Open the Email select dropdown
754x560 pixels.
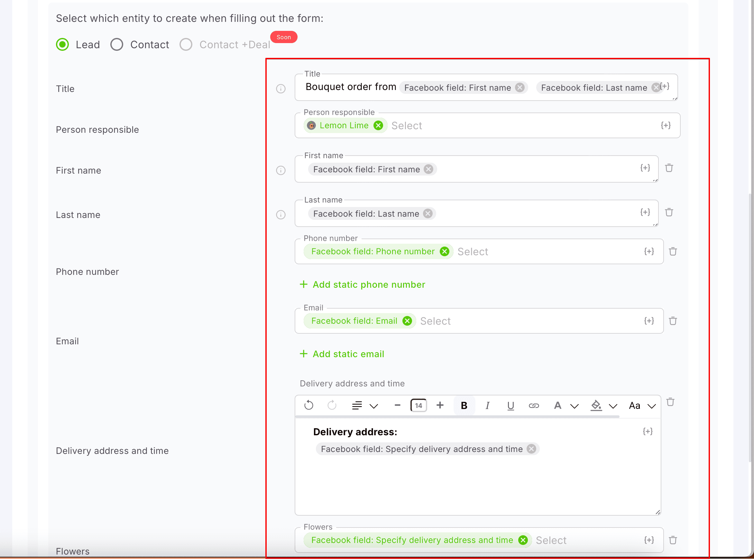pos(436,321)
